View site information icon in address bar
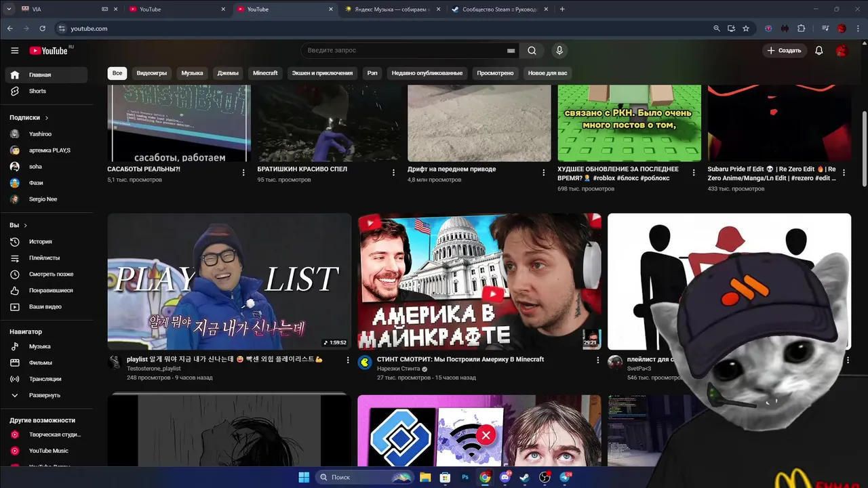This screenshot has width=868, height=488. click(62, 28)
